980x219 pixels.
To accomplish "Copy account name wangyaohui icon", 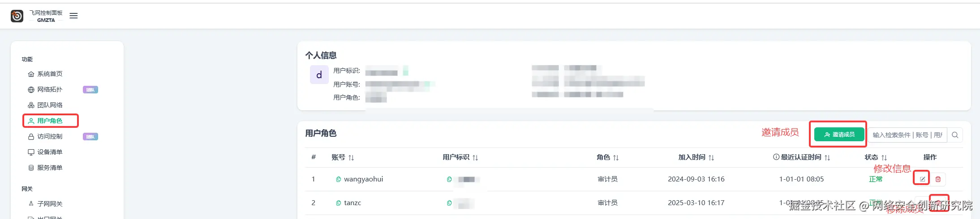I will point(339,179).
